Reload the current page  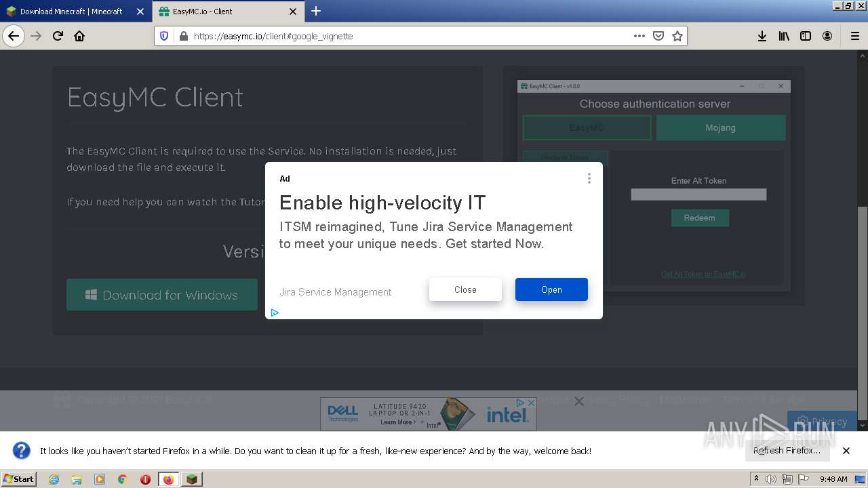point(58,36)
